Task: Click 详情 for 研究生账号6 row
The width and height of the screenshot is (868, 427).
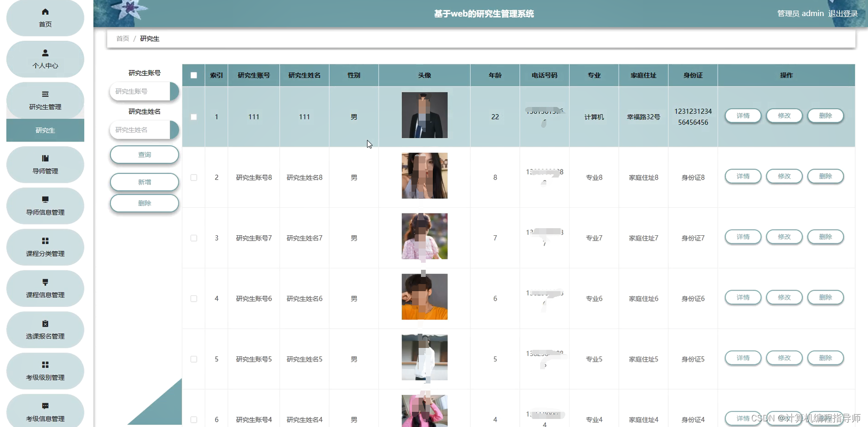Action: tap(743, 298)
